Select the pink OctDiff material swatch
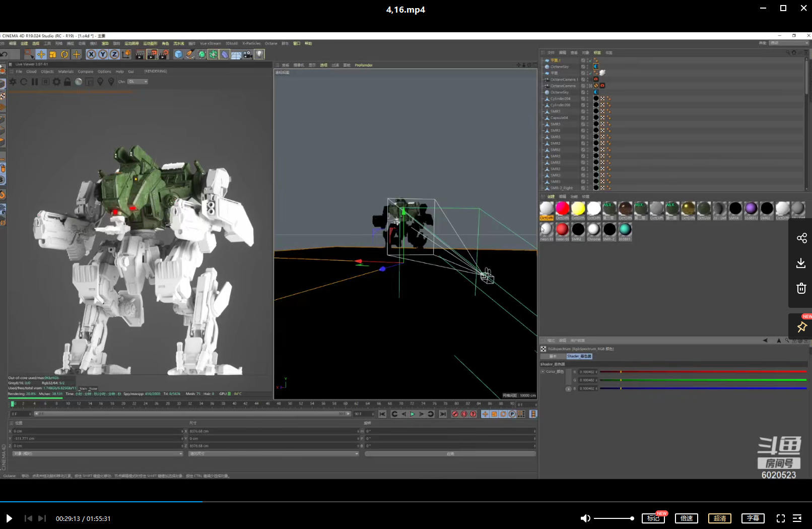 562,209
